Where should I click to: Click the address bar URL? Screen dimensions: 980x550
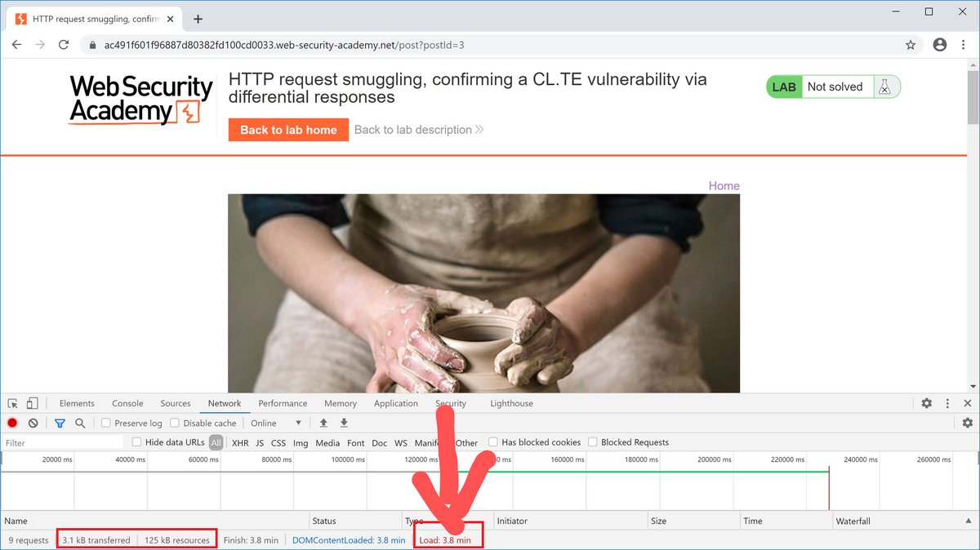pyautogui.click(x=284, y=46)
